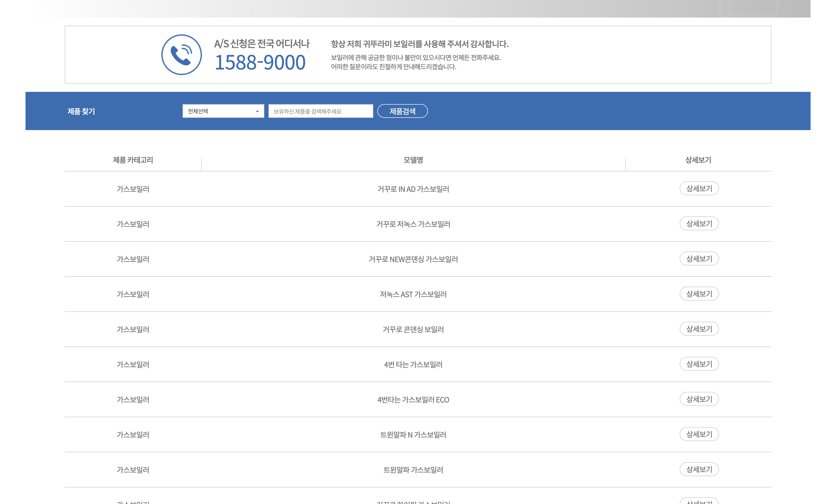Click the dropdown arrow next to 전체선택

(257, 111)
